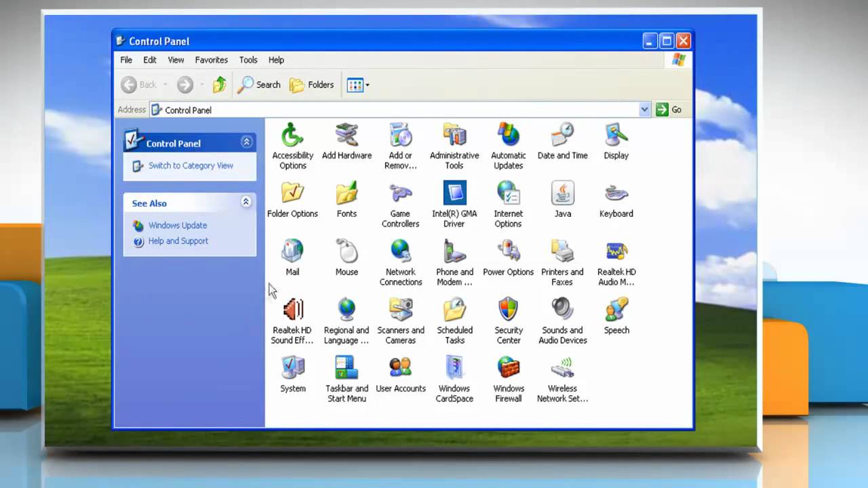The image size is (868, 488).
Task: Open Forward button history dropdown arrow
Action: (201, 85)
